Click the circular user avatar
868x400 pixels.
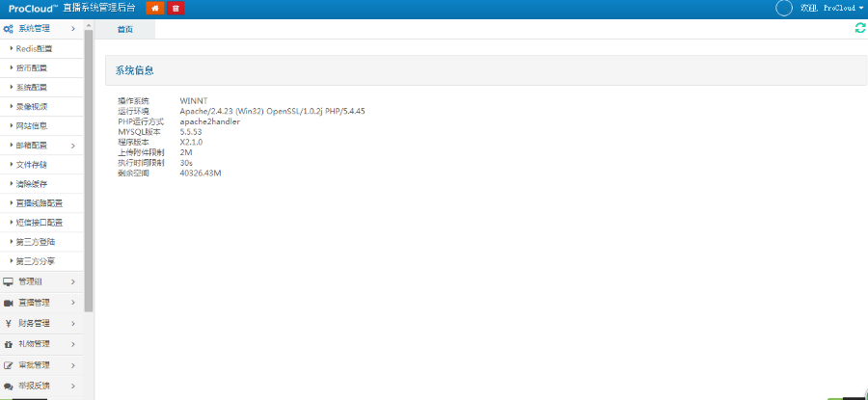(784, 8)
